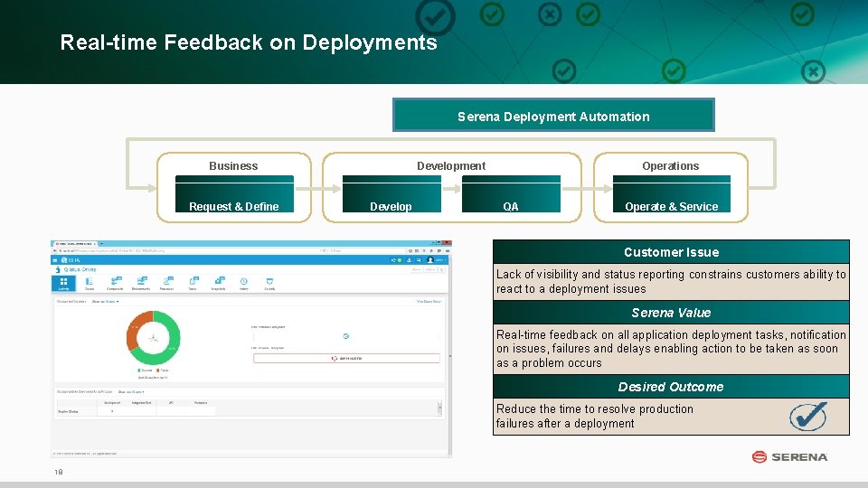Switch to the Environments tab
Image resolution: width=868 pixels, height=488 pixels.
click(x=141, y=283)
